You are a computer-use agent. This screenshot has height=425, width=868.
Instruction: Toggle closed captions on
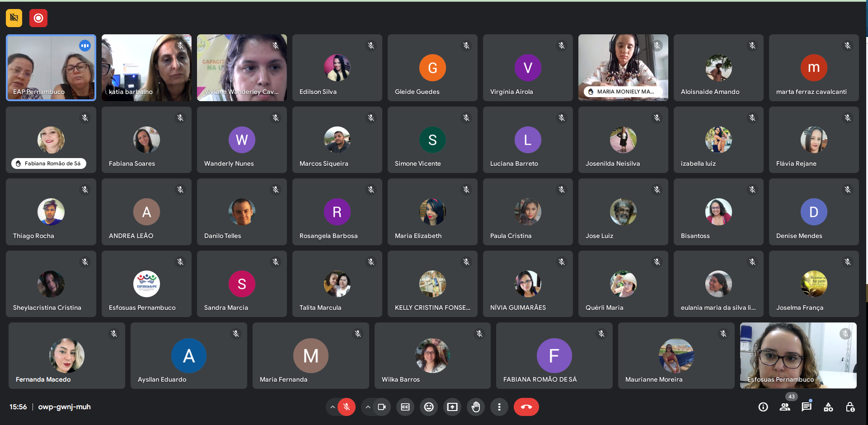pos(405,407)
